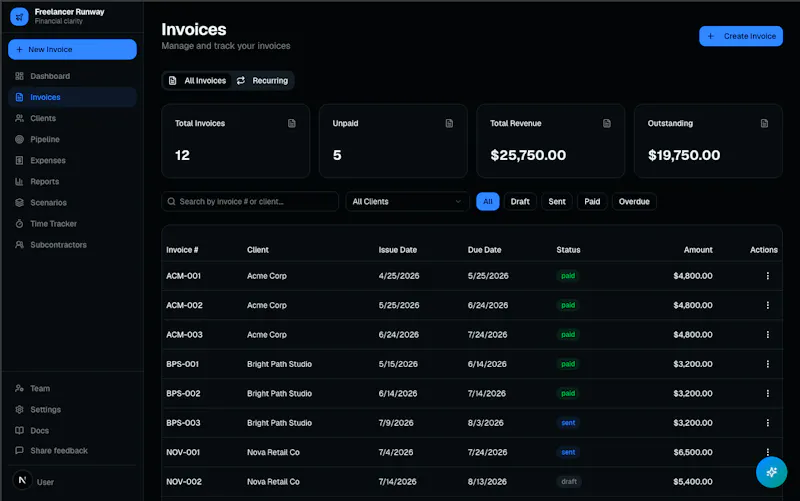Click the sent status badge on BPS-003

568,423
